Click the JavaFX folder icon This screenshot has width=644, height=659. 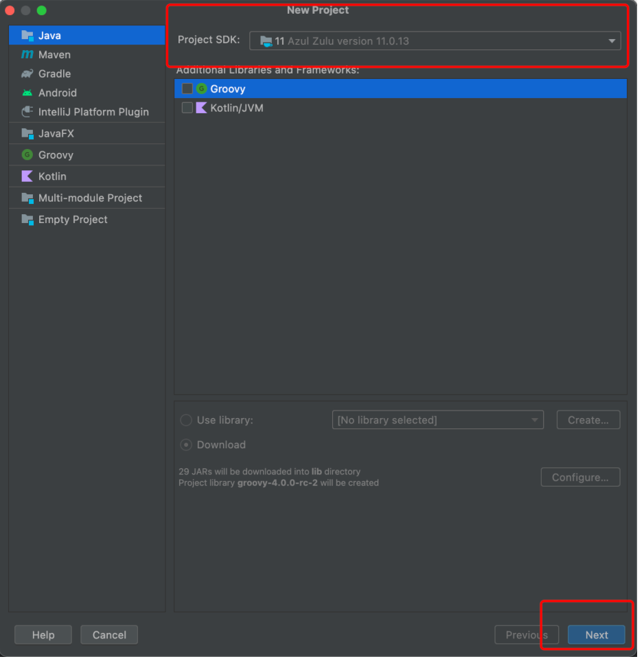pos(27,134)
